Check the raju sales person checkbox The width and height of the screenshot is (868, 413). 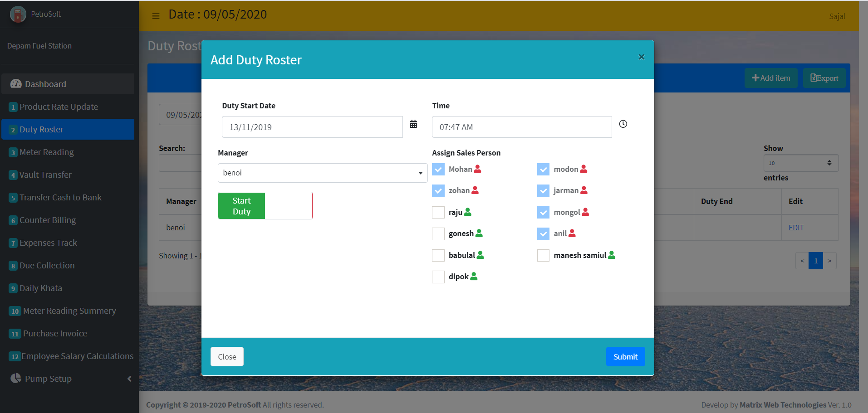[x=438, y=212]
